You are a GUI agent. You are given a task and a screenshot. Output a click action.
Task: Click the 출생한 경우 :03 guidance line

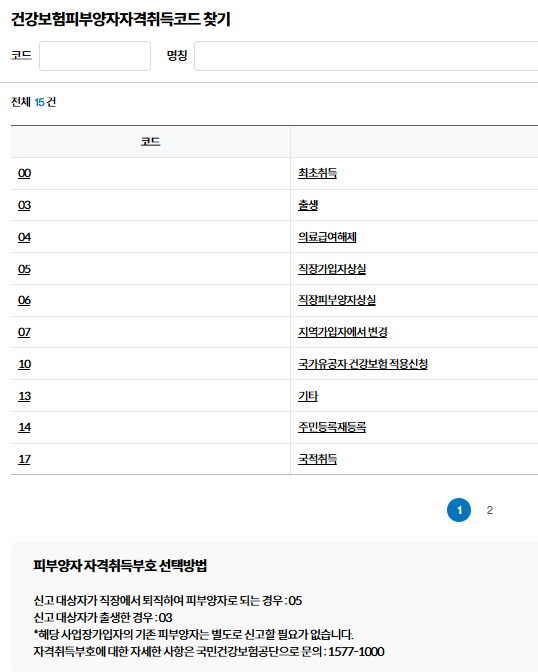click(103, 618)
